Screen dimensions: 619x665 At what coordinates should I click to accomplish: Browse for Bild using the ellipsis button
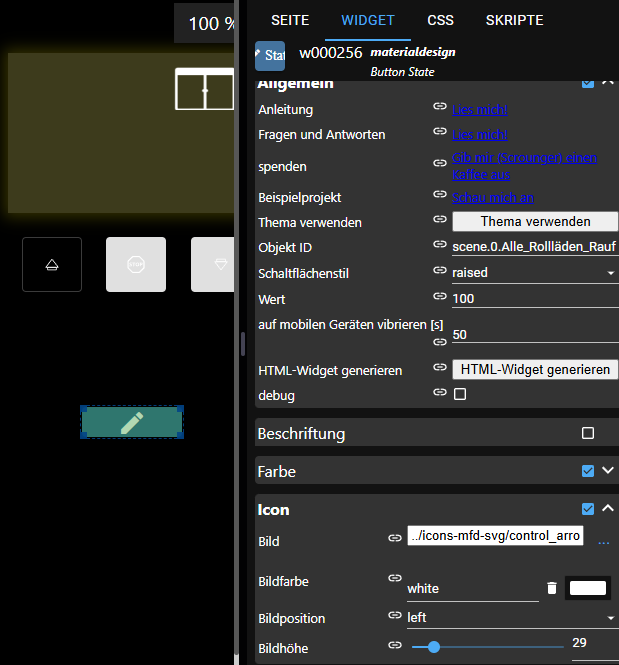click(x=603, y=541)
